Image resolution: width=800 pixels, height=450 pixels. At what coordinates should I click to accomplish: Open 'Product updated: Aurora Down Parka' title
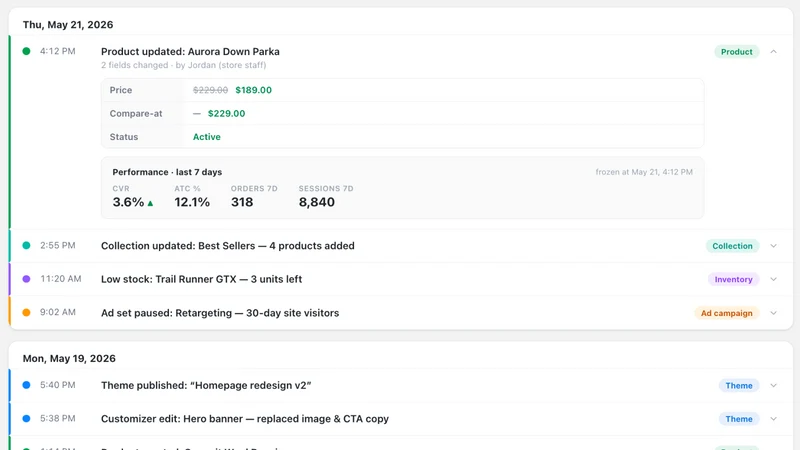pos(190,52)
